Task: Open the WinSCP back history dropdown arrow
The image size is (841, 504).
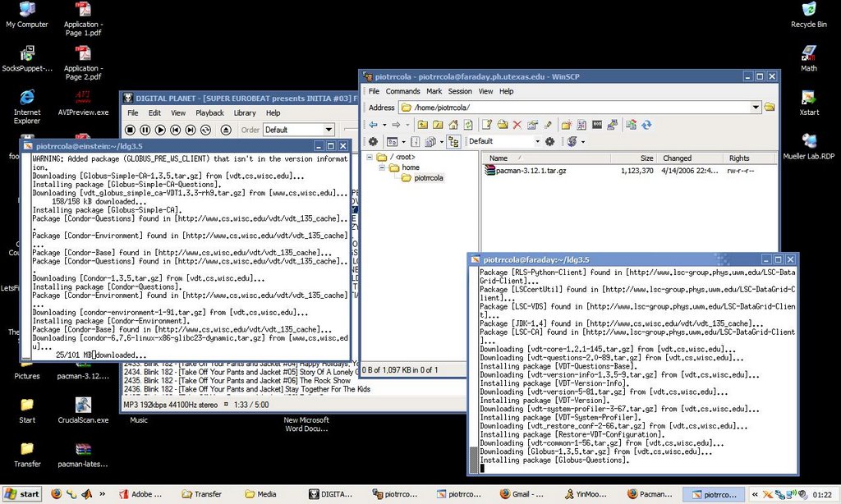Action: 384,125
